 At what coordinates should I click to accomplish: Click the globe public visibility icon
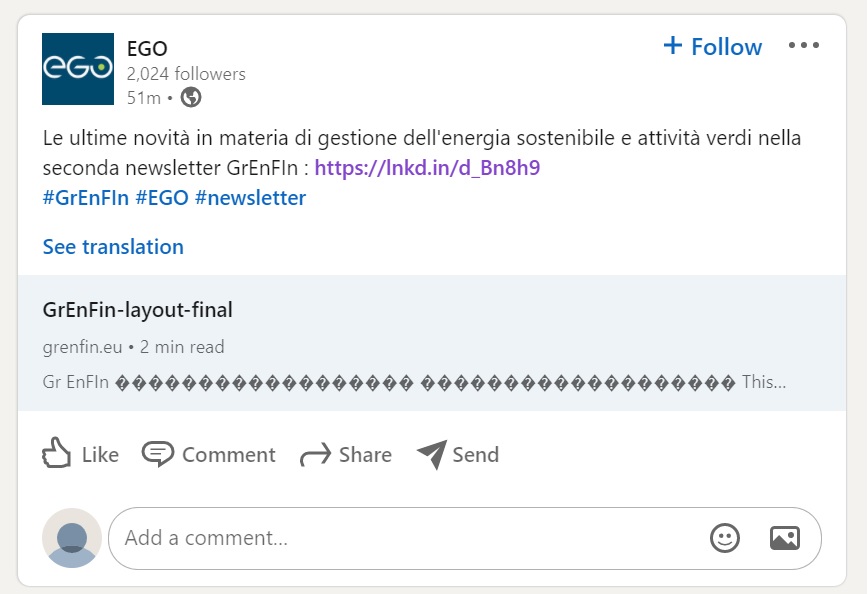tap(191, 97)
